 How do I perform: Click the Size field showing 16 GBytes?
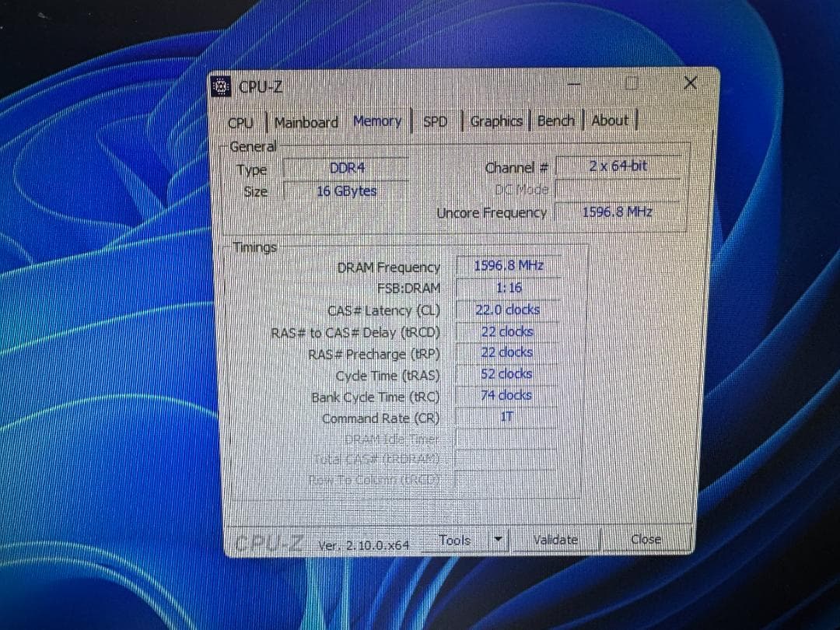pyautogui.click(x=347, y=191)
